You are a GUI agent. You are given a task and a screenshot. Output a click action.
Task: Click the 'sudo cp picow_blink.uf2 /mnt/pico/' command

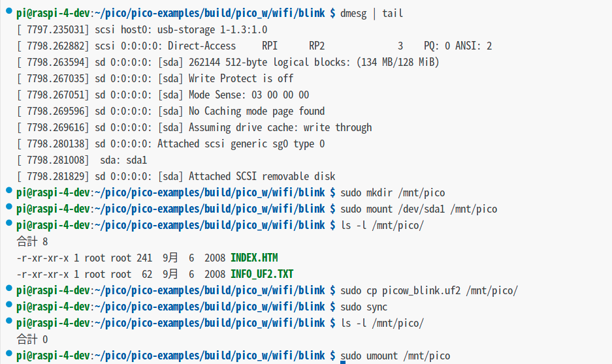coord(429,291)
